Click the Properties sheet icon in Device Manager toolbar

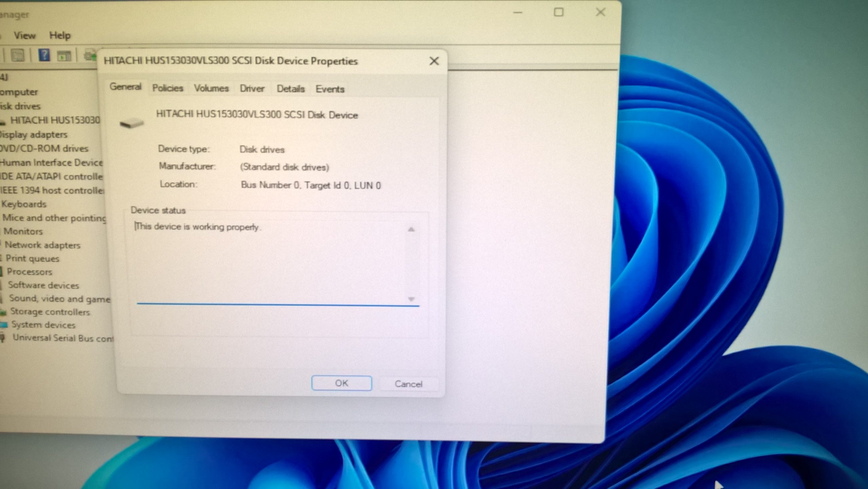coord(17,55)
